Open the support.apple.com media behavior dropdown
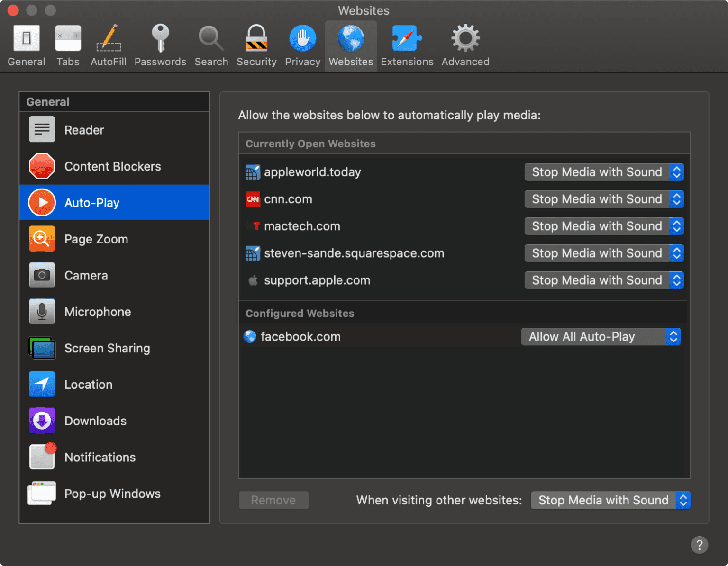Screen dimensions: 728x566 tap(603, 280)
